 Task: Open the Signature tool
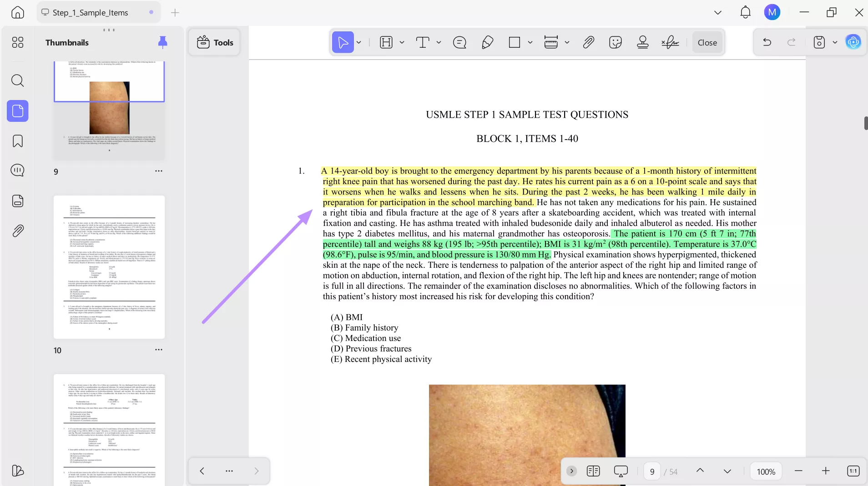tap(670, 42)
